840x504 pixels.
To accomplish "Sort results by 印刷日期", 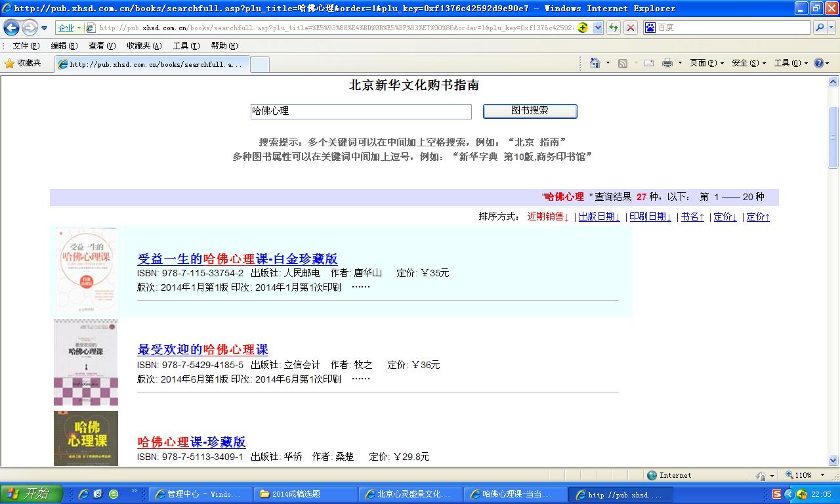I will point(650,217).
